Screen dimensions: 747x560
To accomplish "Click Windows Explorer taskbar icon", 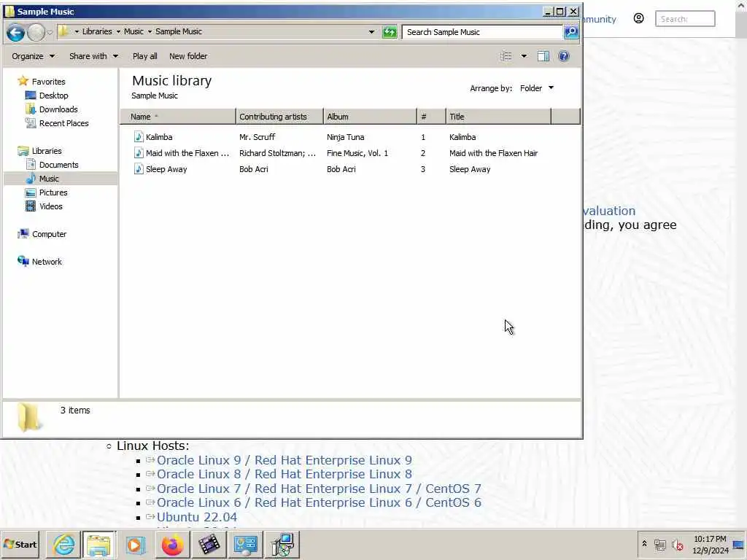I will [x=98, y=544].
